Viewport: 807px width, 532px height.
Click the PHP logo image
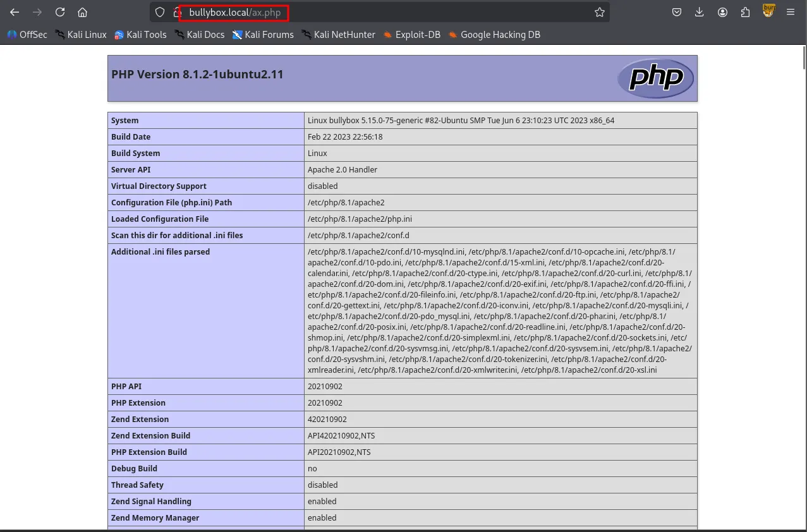(655, 78)
